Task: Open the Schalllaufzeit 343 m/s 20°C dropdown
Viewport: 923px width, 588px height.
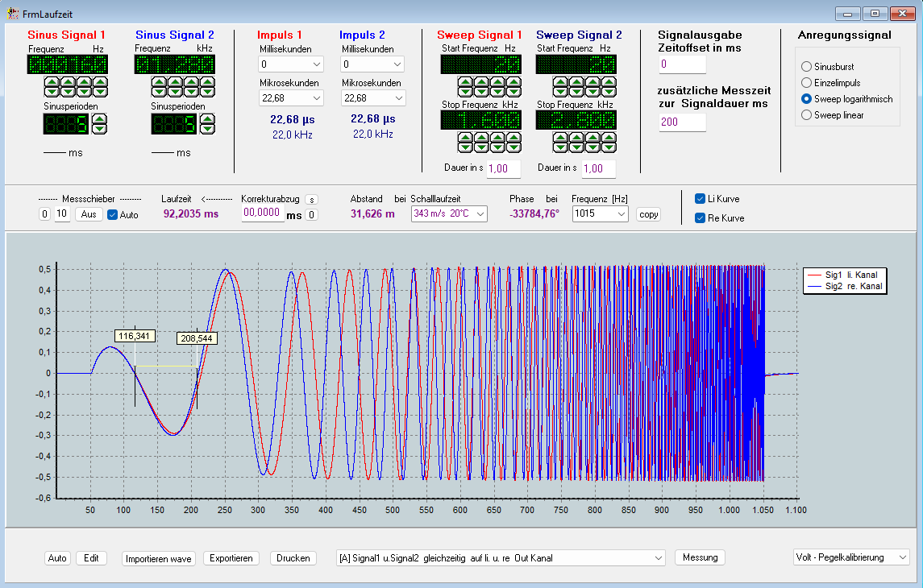Action: click(x=449, y=213)
